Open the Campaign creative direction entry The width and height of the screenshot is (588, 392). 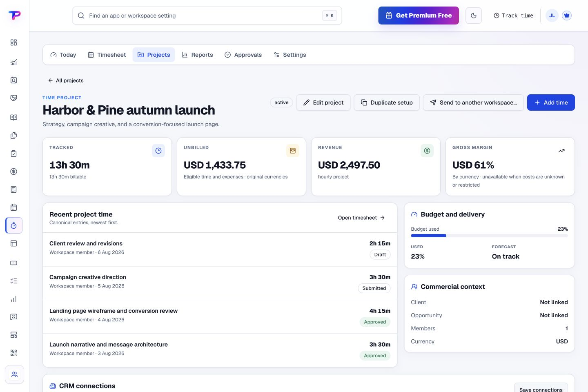(220, 283)
